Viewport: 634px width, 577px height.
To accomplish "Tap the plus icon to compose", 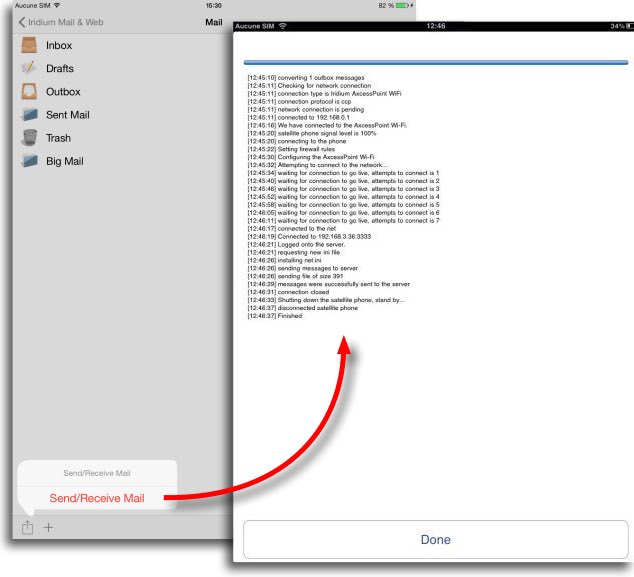I will tap(48, 527).
